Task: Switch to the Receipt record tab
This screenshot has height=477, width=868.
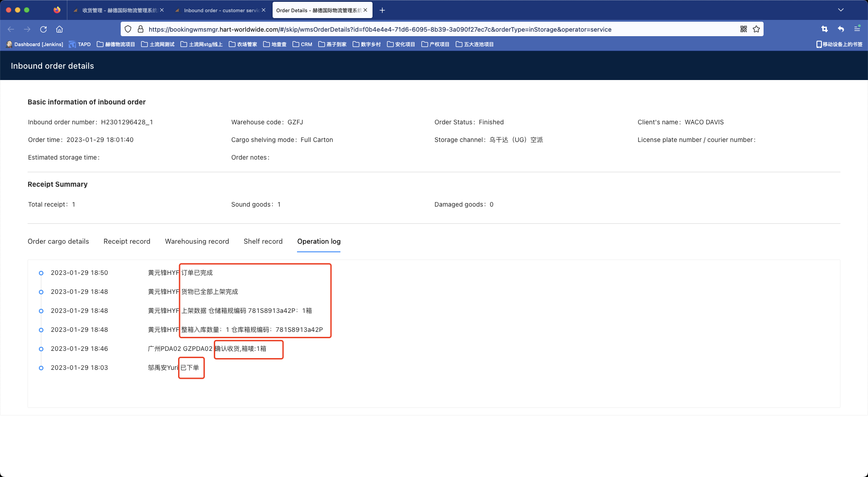Action: pyautogui.click(x=127, y=241)
